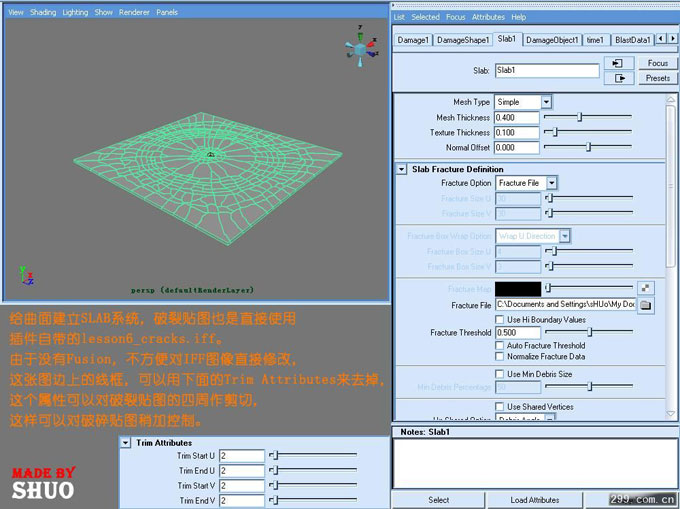Screen dimensions: 680x509
Task: Toggle Auto Fracture Threshold checkbox
Action: pyautogui.click(x=500, y=345)
